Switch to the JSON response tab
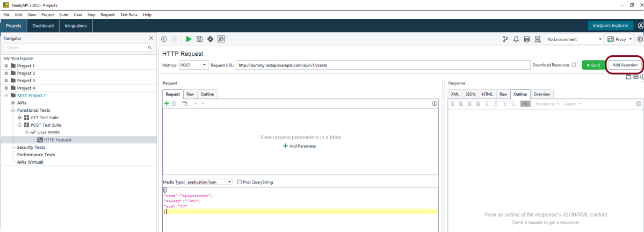This screenshot has height=232, width=644. (470, 94)
